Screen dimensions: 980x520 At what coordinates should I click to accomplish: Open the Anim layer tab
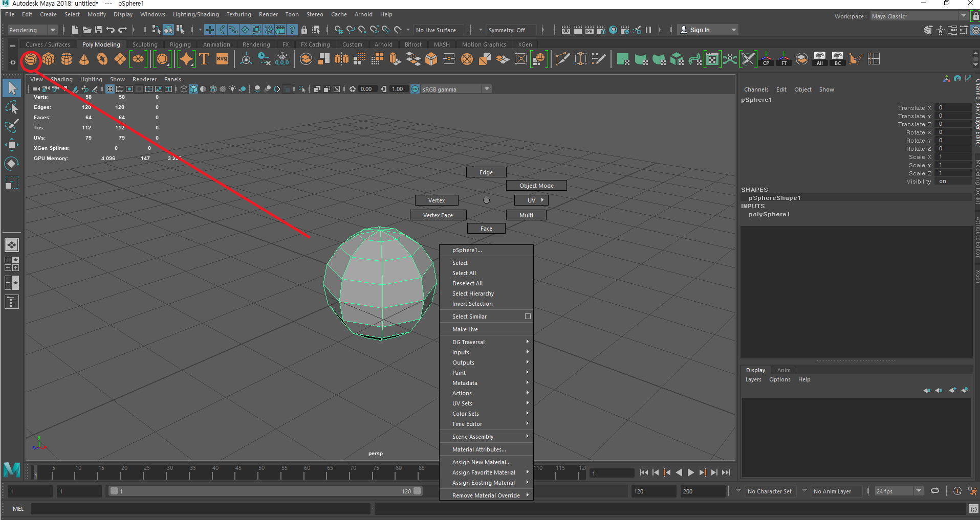coord(783,370)
